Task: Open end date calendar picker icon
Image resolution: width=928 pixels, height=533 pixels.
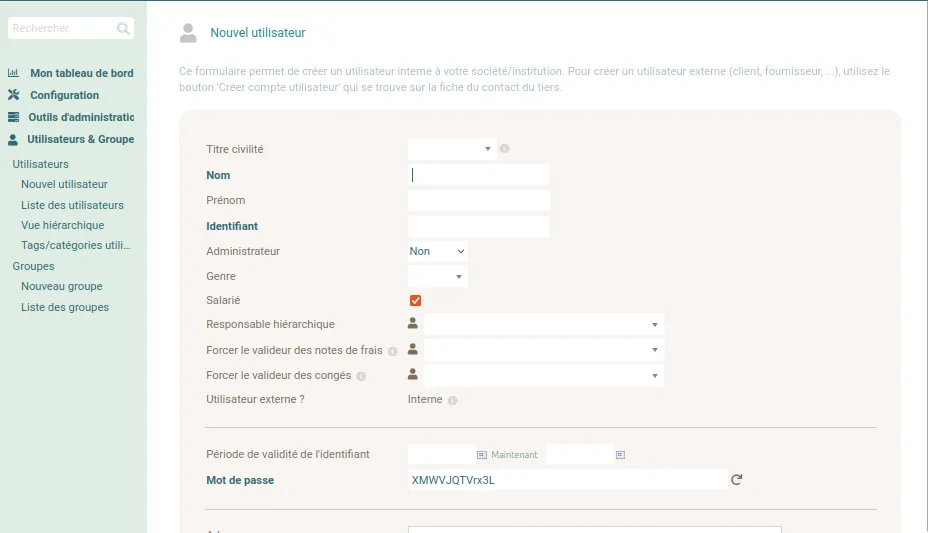Action: pyautogui.click(x=620, y=455)
